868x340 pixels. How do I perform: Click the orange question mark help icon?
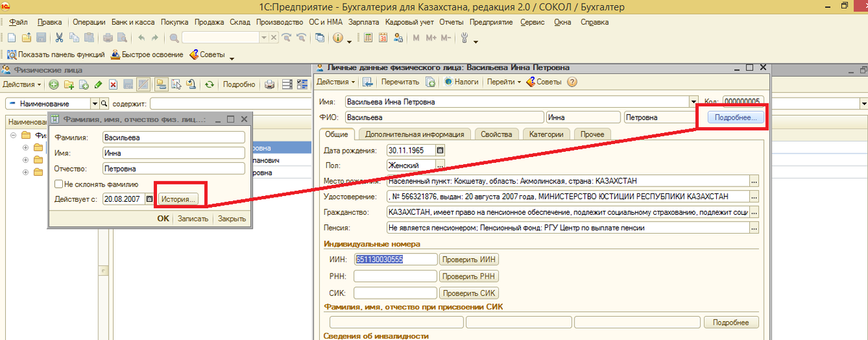[x=572, y=82]
